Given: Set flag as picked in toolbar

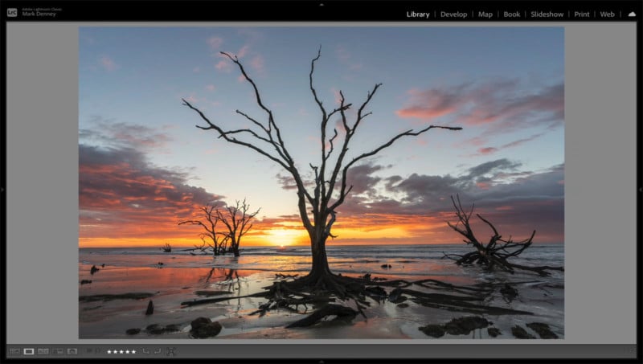Looking at the screenshot, I should [89, 351].
